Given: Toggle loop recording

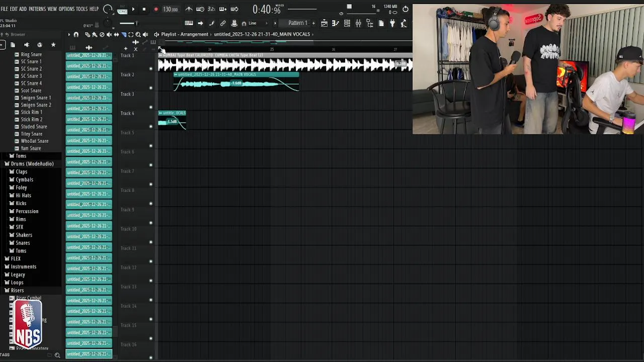Looking at the screenshot, I should (x=234, y=9).
